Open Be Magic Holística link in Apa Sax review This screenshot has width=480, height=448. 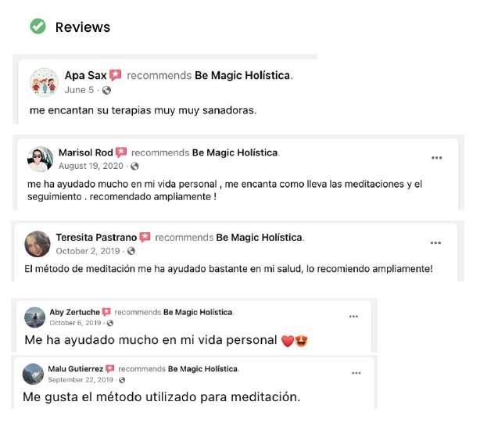click(x=242, y=75)
